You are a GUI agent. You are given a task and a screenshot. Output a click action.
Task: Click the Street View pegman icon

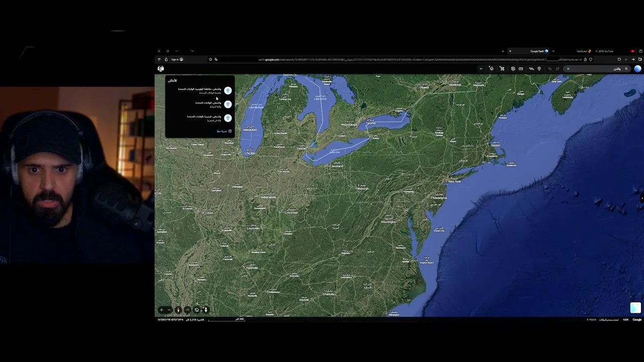coord(206,310)
